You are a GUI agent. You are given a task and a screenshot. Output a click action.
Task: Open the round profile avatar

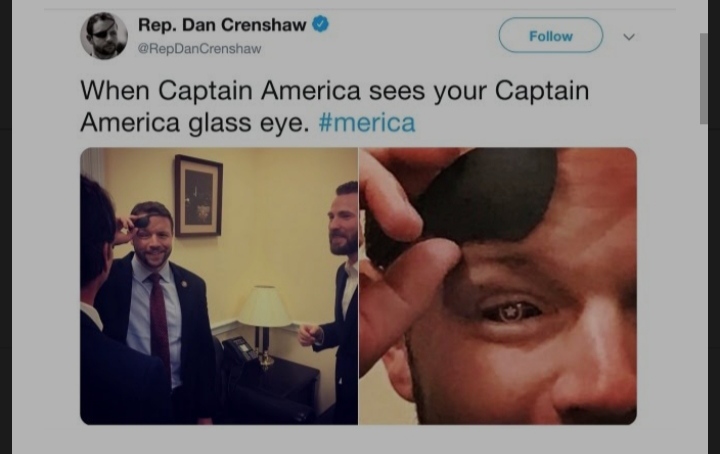pyautogui.click(x=104, y=36)
